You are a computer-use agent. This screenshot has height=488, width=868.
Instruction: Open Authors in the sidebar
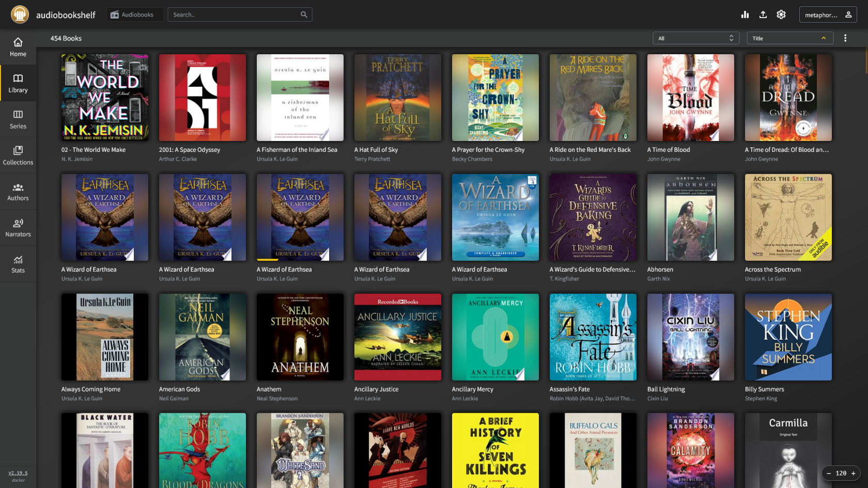(x=18, y=192)
